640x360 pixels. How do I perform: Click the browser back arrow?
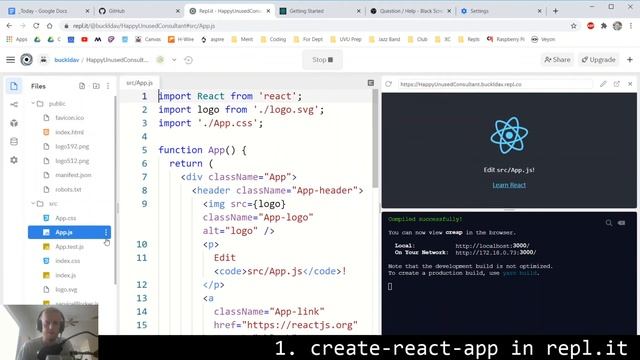coord(9,26)
